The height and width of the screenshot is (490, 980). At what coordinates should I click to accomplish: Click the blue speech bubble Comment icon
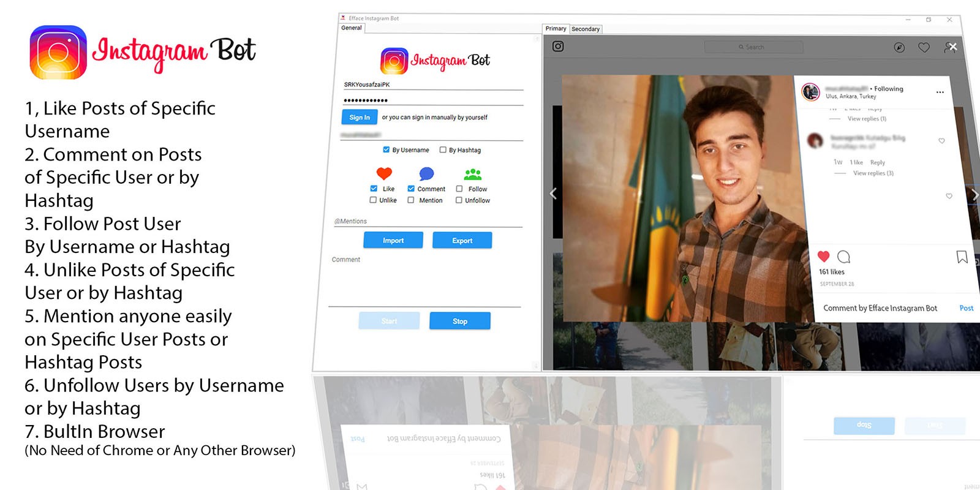(x=426, y=174)
